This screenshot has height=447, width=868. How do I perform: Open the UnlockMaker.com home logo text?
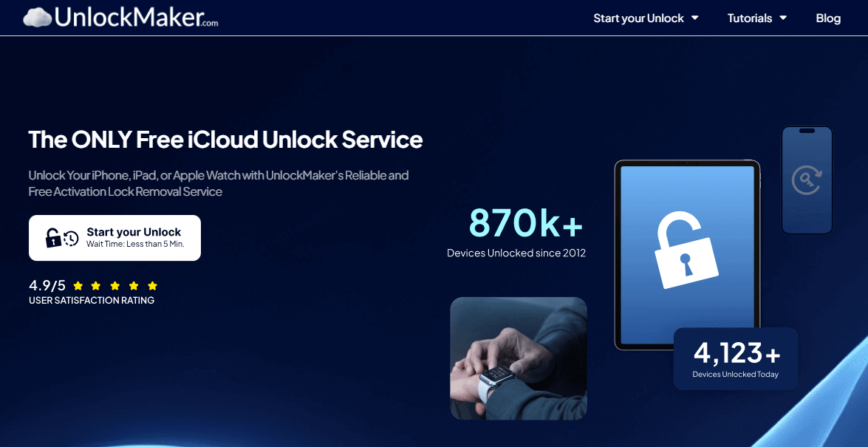[136, 18]
